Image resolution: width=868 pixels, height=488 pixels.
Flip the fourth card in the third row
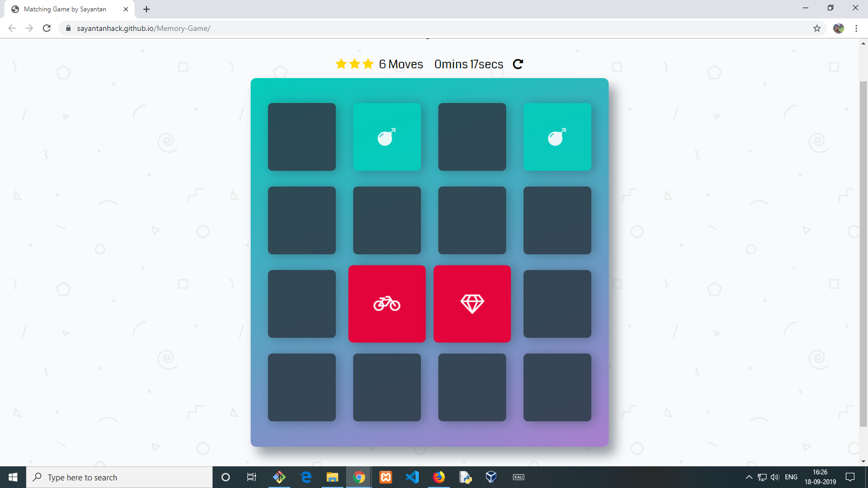pyautogui.click(x=557, y=304)
